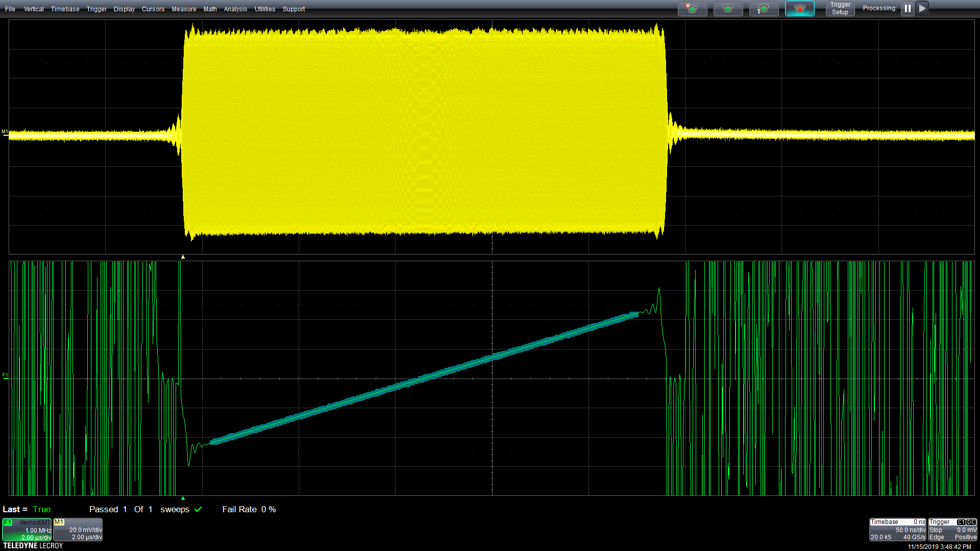Open the Utilities menu

coord(265,9)
